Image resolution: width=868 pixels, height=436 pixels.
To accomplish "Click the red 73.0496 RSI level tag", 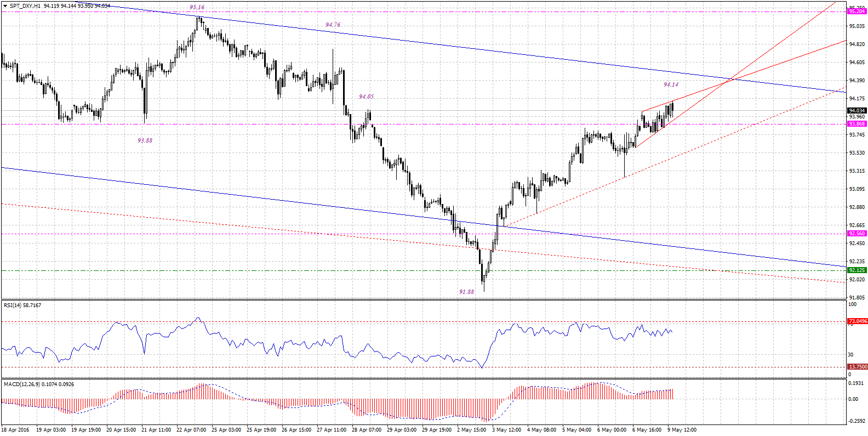I will (x=858, y=321).
